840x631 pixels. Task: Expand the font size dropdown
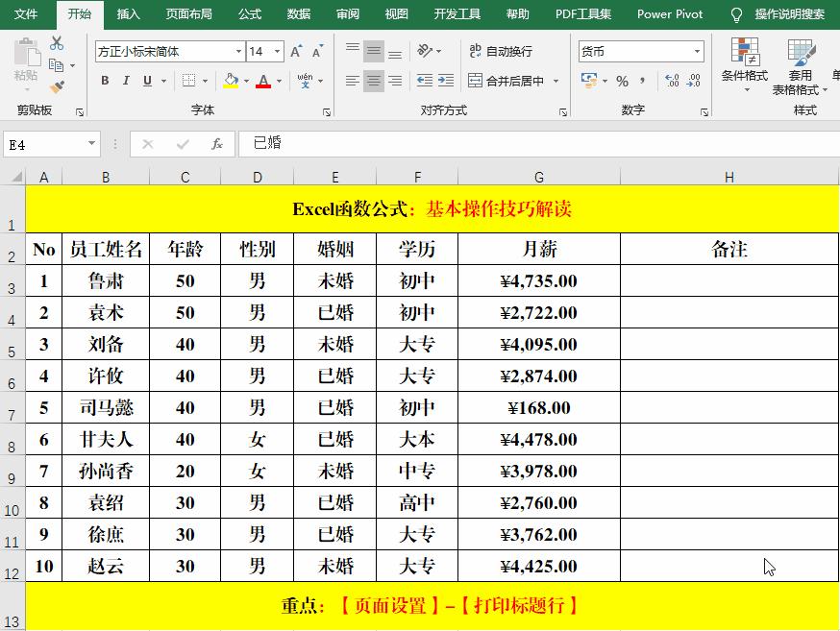pyautogui.click(x=278, y=51)
